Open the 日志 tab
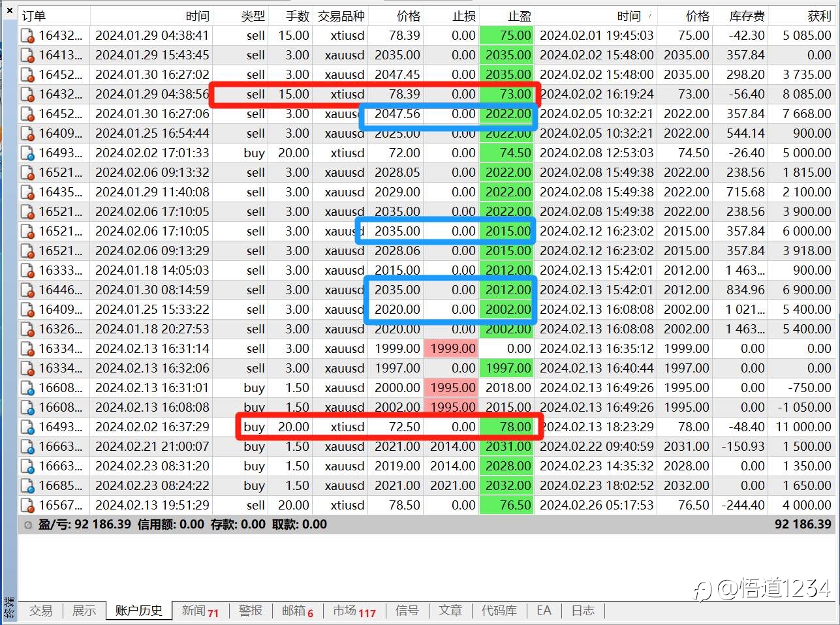This screenshot has width=840, height=625. point(583,611)
